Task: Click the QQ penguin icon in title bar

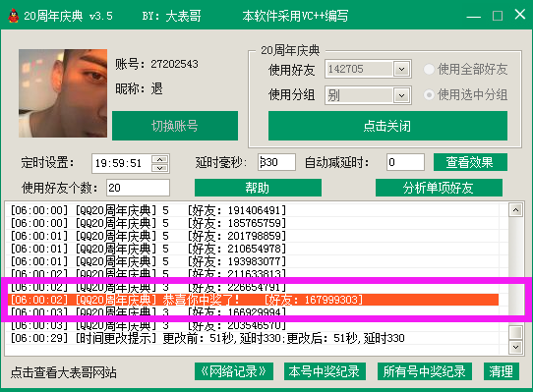Action: pyautogui.click(x=13, y=16)
